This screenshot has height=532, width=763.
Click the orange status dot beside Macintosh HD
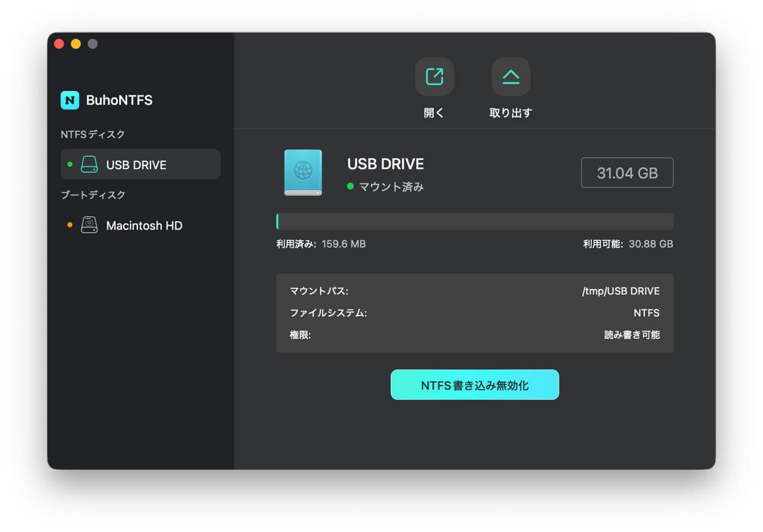[69, 225]
